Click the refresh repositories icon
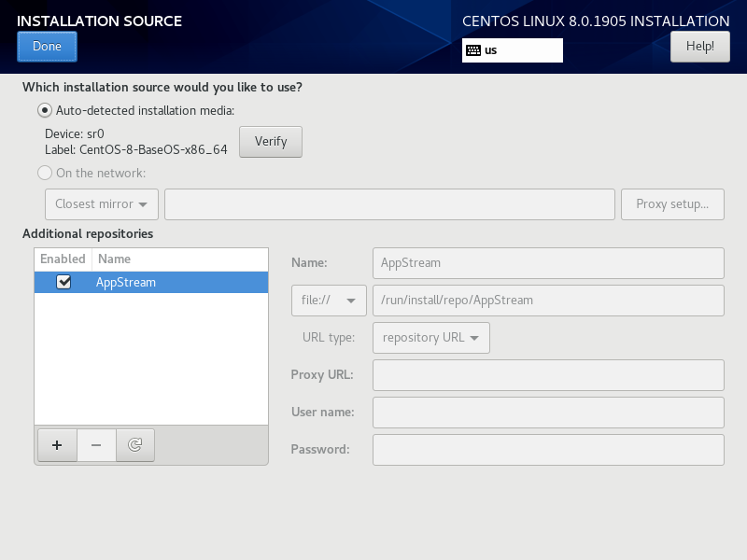The height and width of the screenshot is (560, 747). point(135,445)
